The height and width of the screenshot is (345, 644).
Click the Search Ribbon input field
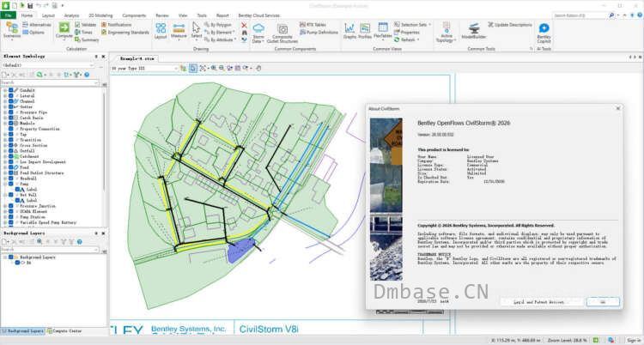pyautogui.click(x=580, y=15)
